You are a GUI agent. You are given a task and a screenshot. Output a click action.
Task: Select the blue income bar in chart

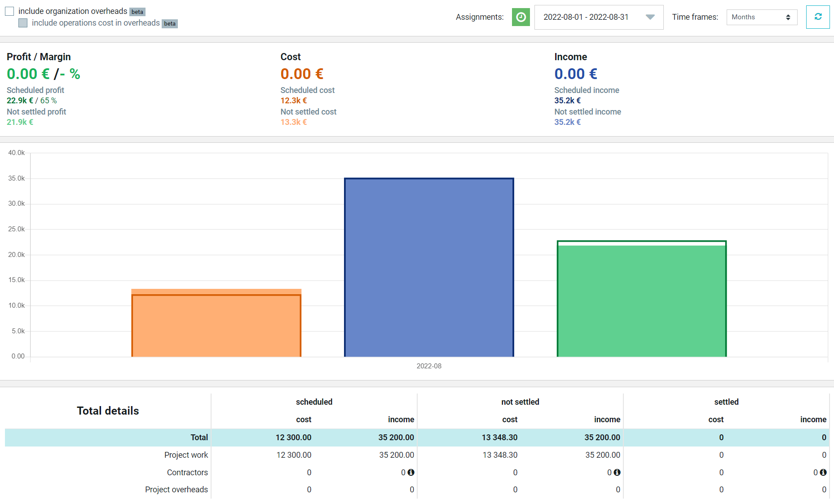pyautogui.click(x=429, y=268)
